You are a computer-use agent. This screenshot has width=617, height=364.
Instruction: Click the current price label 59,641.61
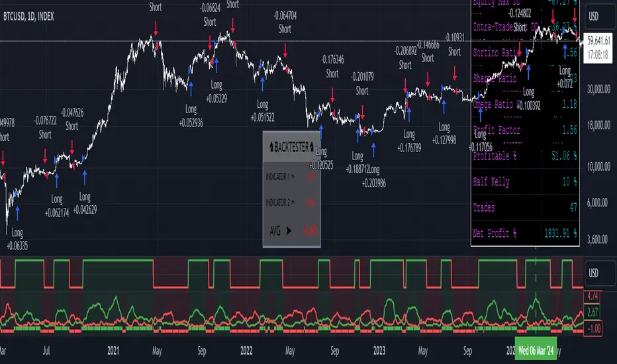point(598,41)
